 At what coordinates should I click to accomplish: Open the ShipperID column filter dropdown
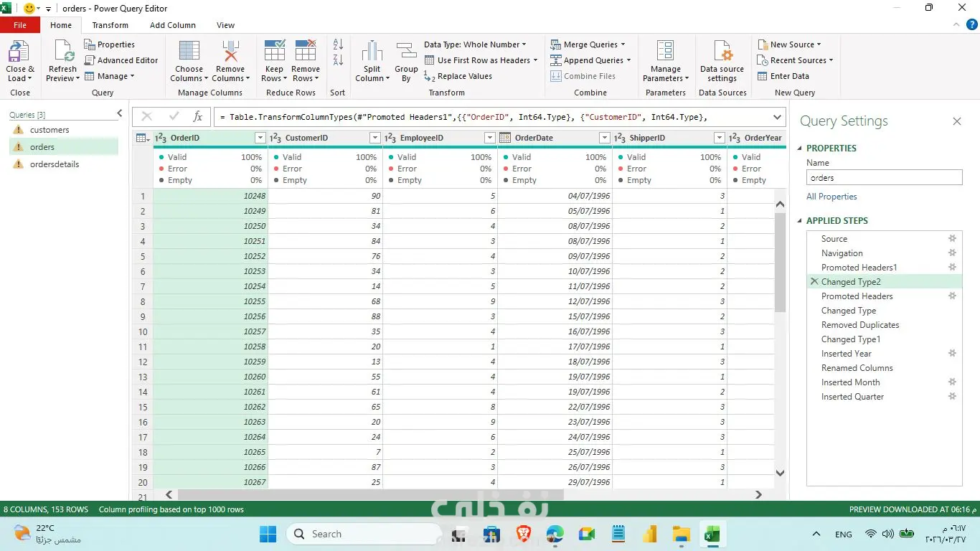pyautogui.click(x=719, y=138)
